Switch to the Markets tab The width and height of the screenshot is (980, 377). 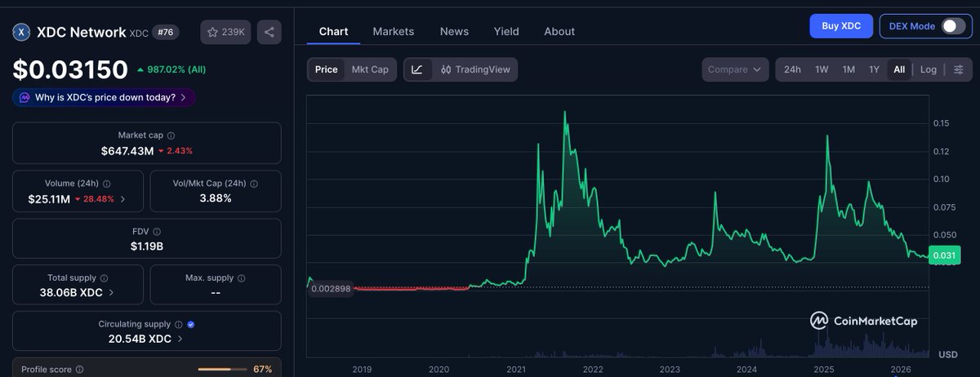[394, 31]
